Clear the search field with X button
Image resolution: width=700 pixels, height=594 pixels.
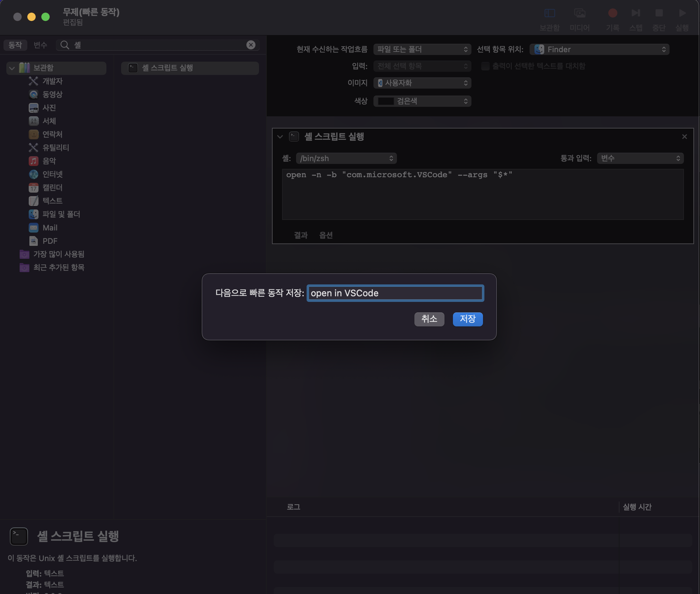pos(251,45)
